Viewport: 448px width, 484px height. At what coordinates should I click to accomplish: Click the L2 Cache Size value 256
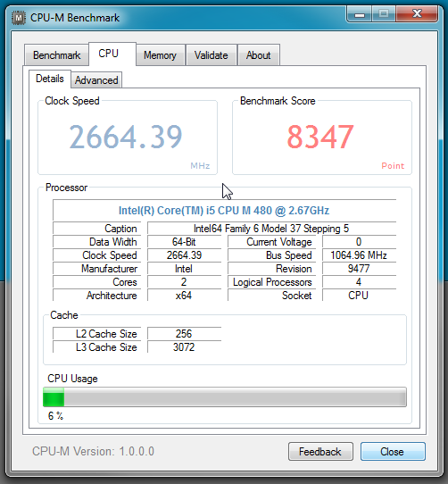184,334
